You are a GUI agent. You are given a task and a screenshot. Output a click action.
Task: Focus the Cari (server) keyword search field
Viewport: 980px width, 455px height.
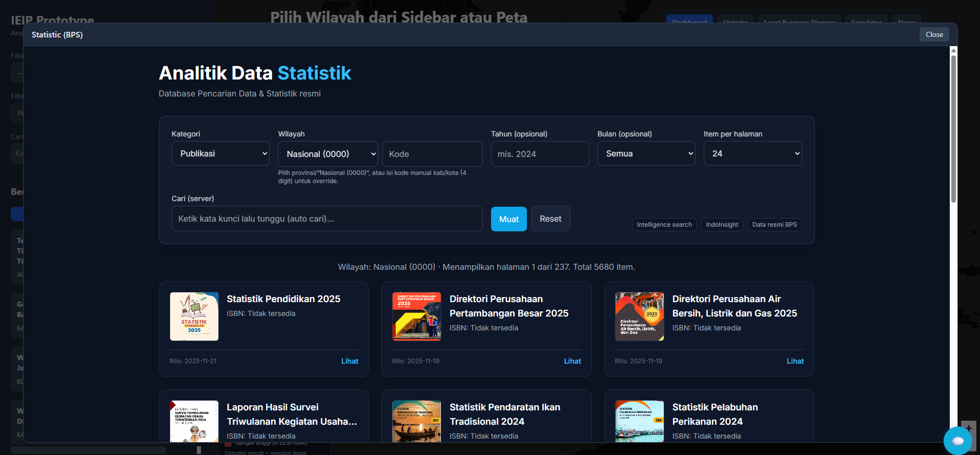(x=327, y=219)
